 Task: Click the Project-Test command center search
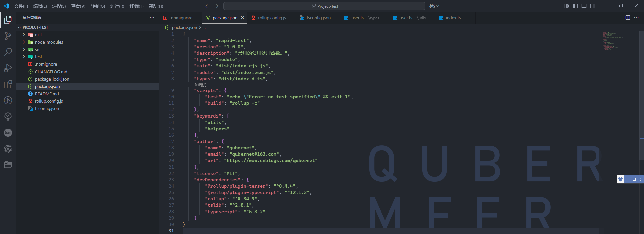click(324, 6)
